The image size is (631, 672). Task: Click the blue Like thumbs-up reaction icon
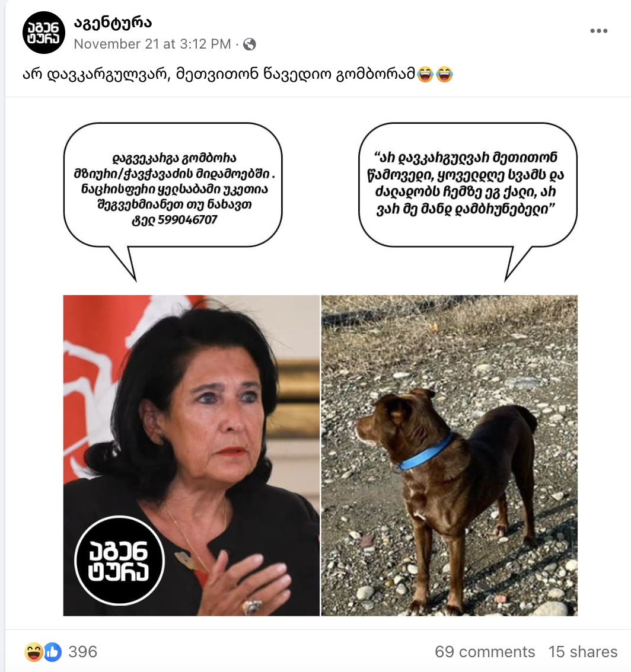[53, 652]
